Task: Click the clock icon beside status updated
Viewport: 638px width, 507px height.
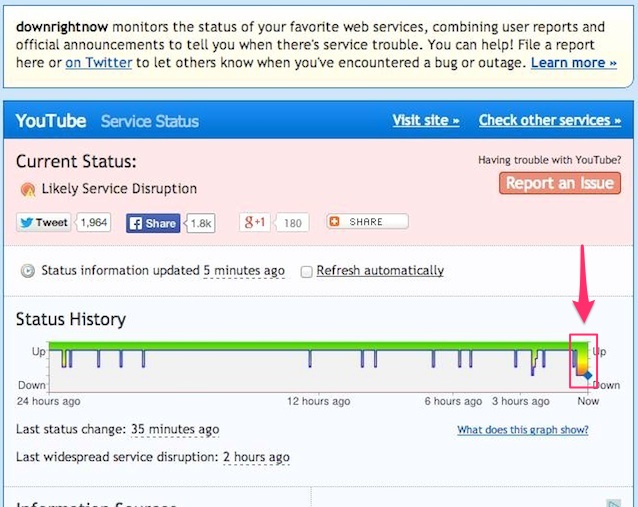Action: [x=28, y=271]
